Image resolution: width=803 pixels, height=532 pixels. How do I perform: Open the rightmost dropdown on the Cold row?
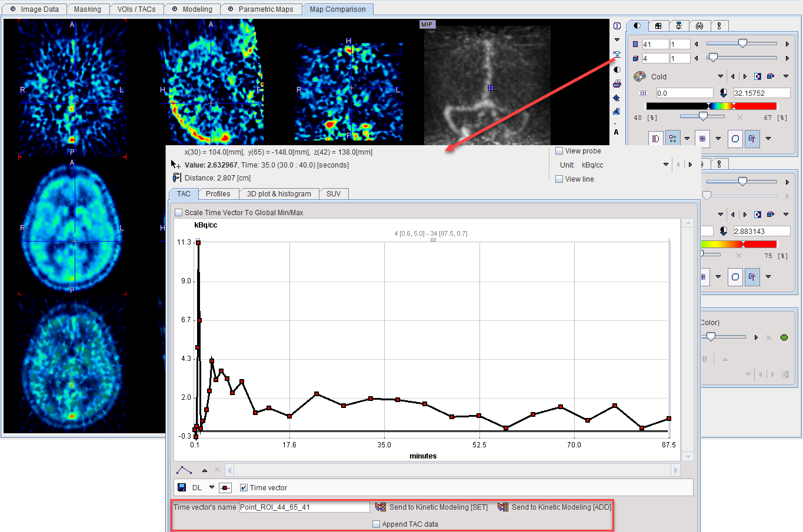[786, 76]
